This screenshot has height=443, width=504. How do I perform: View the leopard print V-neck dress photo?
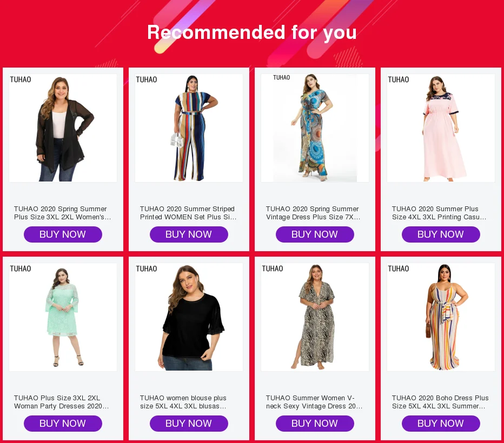[x=315, y=317]
